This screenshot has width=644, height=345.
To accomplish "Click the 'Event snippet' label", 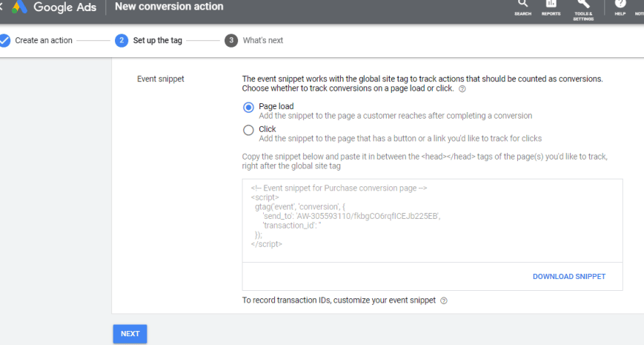I will [161, 79].
